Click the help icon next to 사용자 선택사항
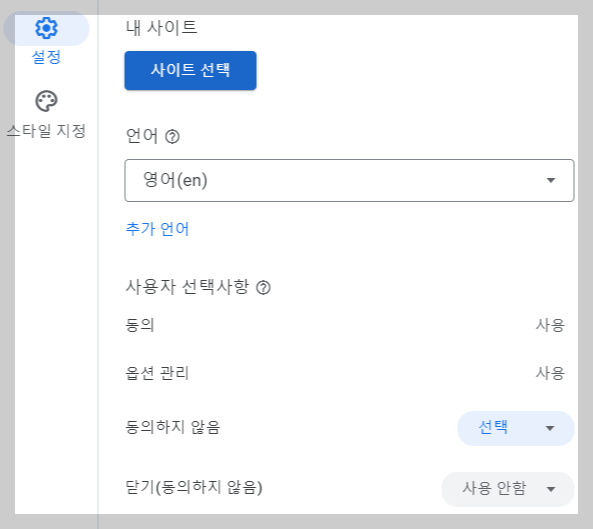The image size is (593, 529). [263, 287]
